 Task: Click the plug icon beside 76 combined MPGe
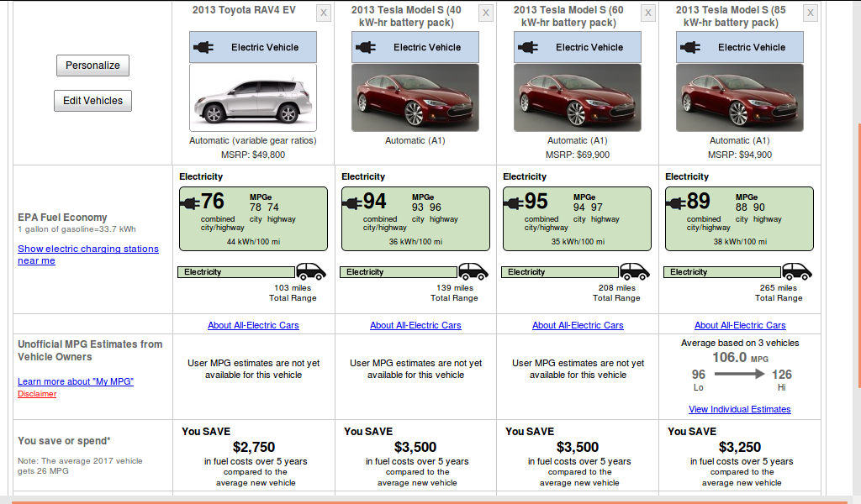click(x=189, y=203)
